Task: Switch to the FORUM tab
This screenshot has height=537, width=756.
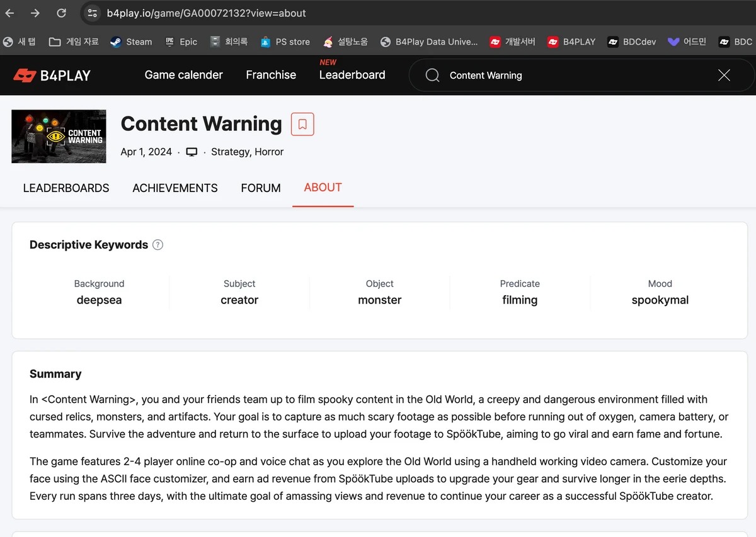Action: [x=261, y=188]
